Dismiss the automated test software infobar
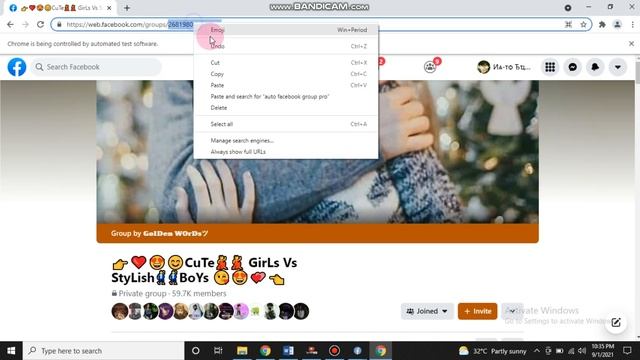 click(631, 43)
